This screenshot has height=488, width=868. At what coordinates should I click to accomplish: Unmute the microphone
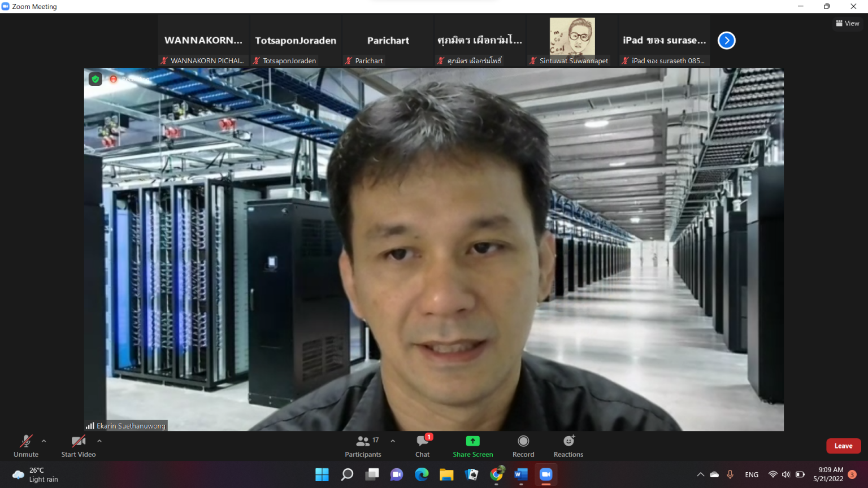[x=26, y=445]
